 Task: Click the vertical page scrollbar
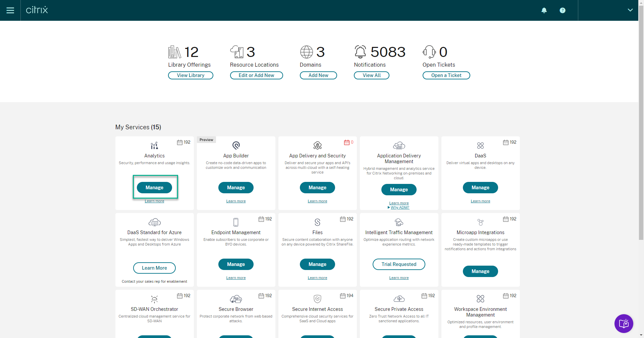click(x=641, y=122)
